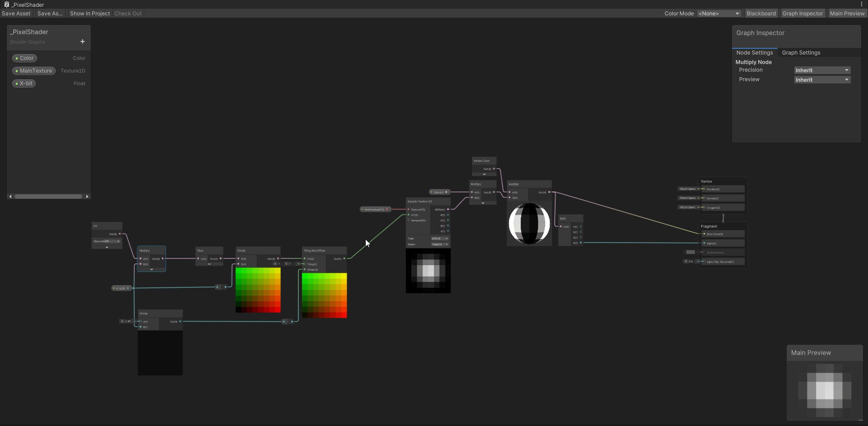868x426 pixels.
Task: Select the selected Multiply node's A(4) input port
Action: click(141, 259)
